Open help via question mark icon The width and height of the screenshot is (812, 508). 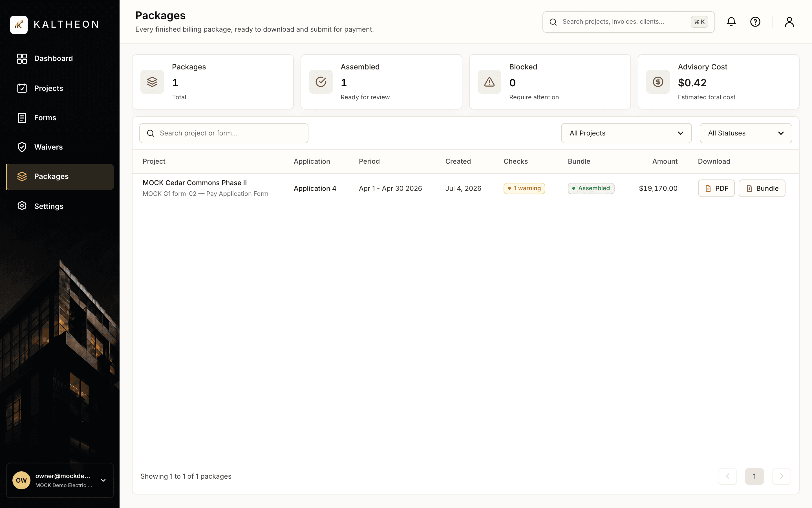[755, 22]
